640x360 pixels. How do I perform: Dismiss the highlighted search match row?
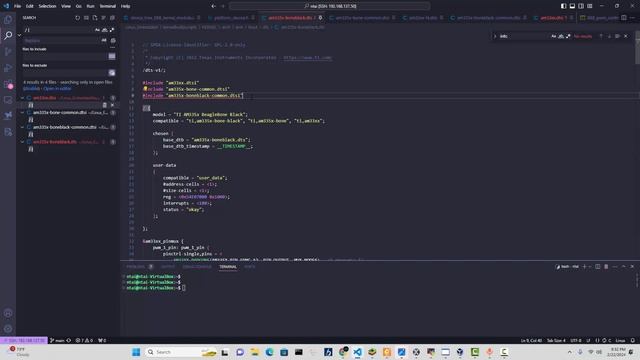pyautogui.click(x=113, y=105)
